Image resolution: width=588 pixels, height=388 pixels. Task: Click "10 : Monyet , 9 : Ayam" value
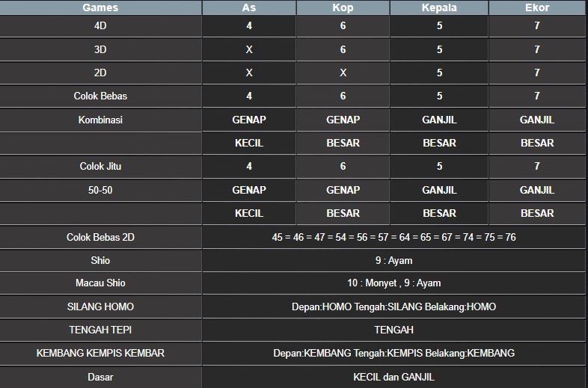click(x=393, y=283)
